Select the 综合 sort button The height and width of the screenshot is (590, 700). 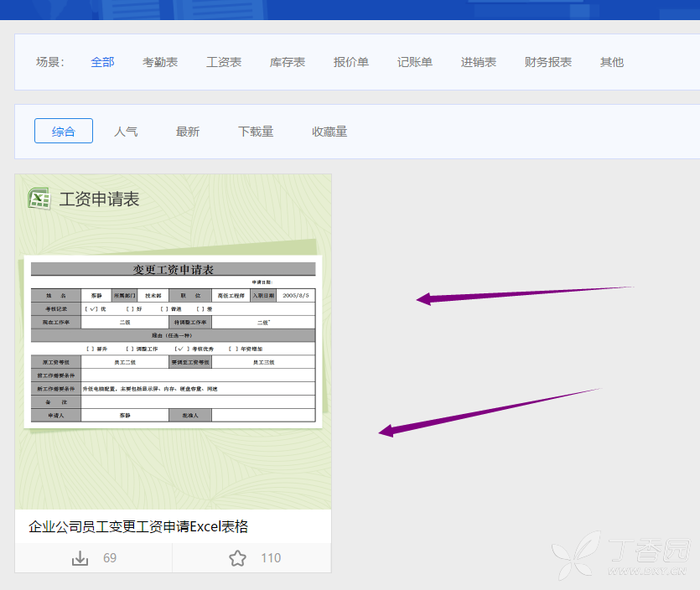click(x=64, y=131)
